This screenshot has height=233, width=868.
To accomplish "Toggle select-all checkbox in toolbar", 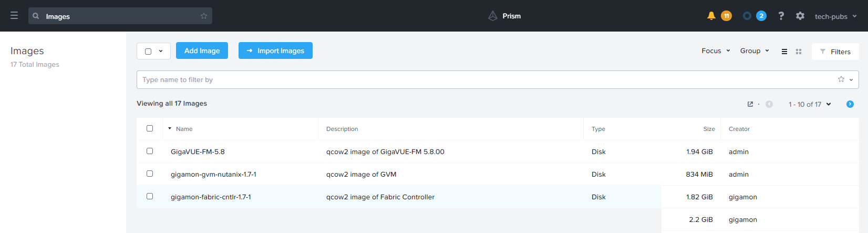I will pyautogui.click(x=148, y=51).
